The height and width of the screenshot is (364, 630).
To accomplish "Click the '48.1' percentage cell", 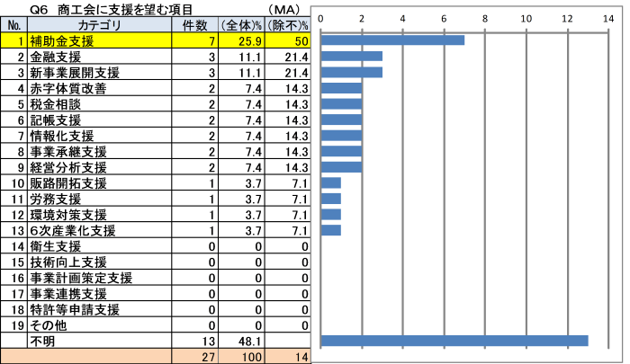I will click(241, 342).
